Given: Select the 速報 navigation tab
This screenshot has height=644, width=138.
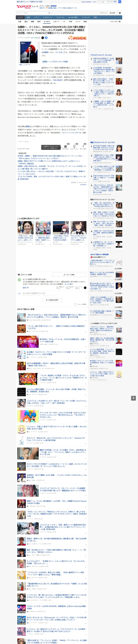Looking at the screenshot, I should pos(28,17).
